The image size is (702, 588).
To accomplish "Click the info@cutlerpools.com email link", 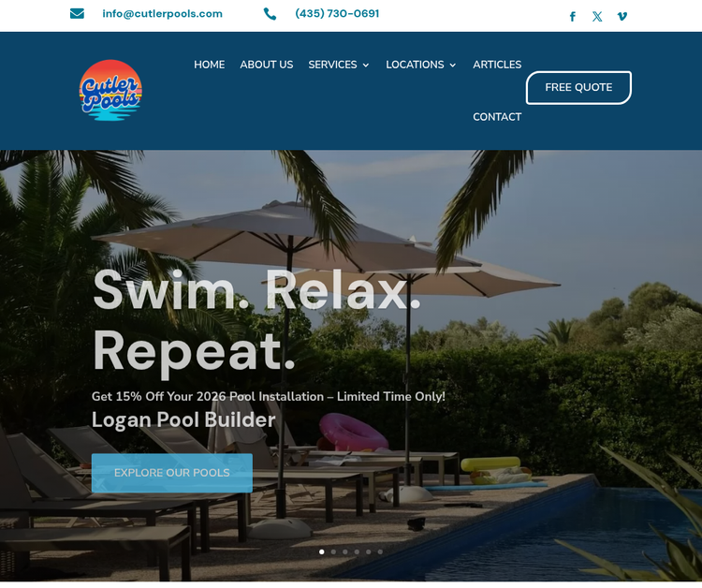I will point(162,14).
